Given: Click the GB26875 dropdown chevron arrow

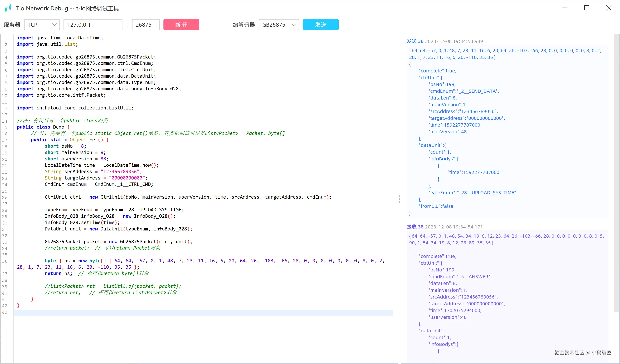Looking at the screenshot, I should [293, 25].
